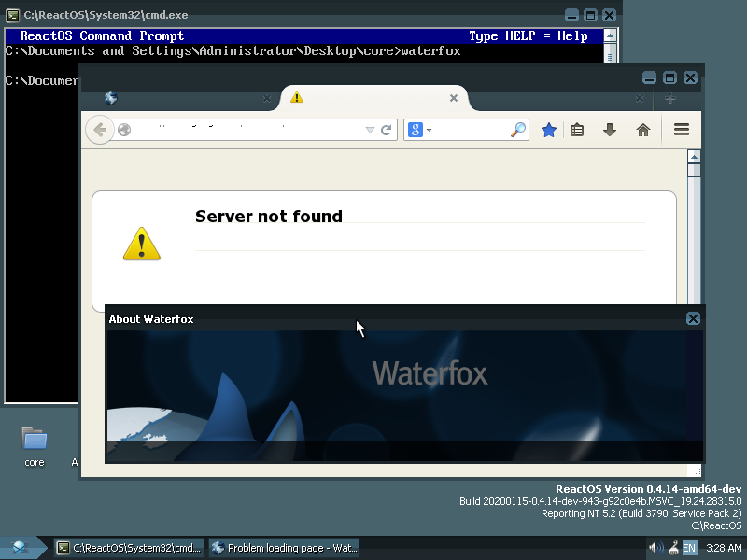Open the core folder on desktop
The height and width of the screenshot is (560, 747).
click(35, 447)
